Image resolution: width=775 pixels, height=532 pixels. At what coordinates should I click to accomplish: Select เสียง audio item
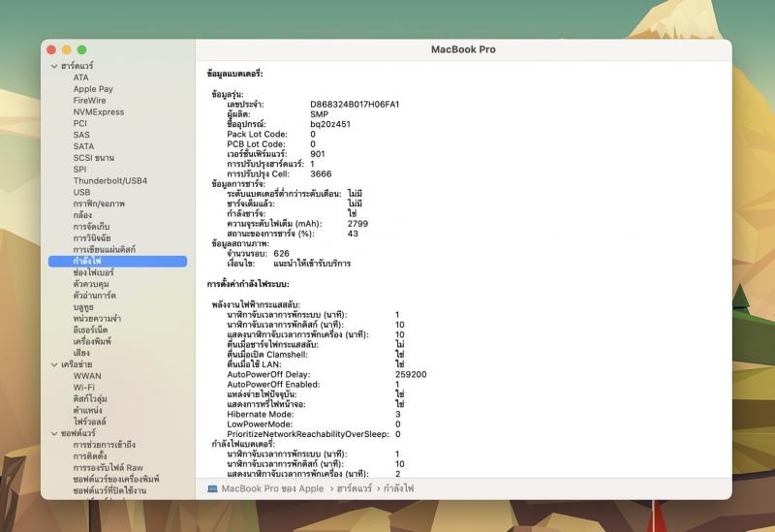coord(81,353)
